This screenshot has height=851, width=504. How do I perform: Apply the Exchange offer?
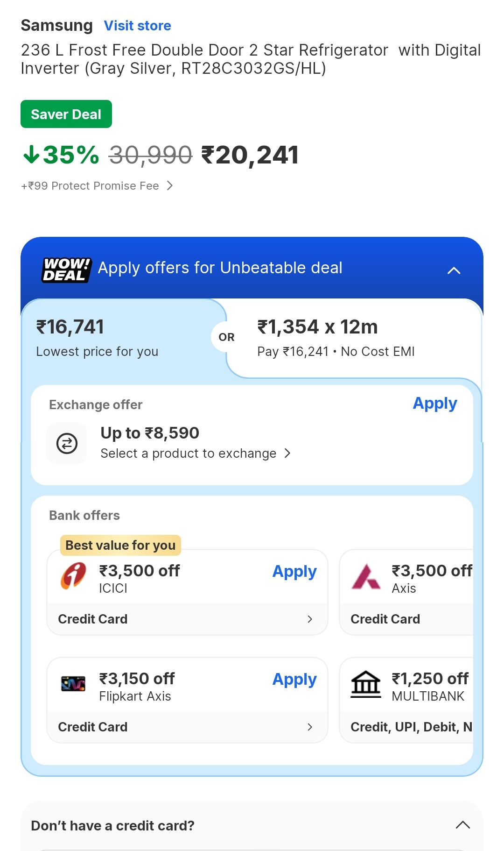point(434,404)
